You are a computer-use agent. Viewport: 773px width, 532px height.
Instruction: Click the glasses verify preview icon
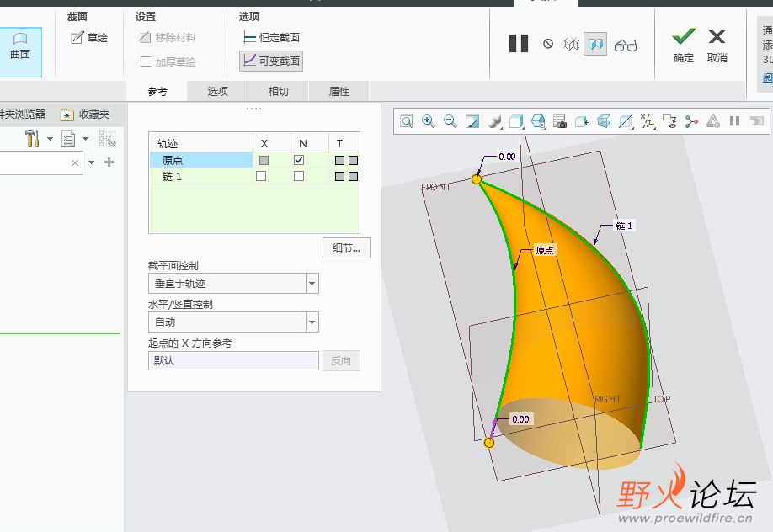tap(625, 45)
